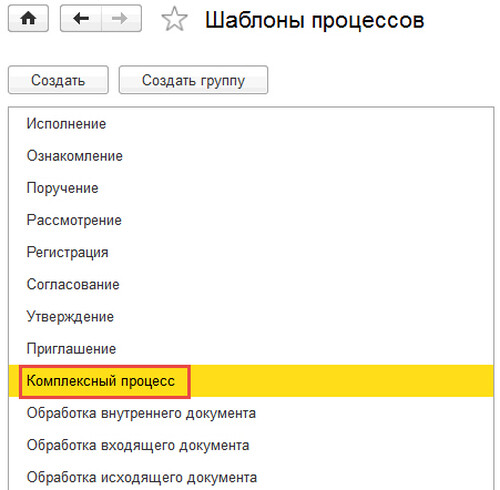
Task: Add page to favorites with star
Action: pyautogui.click(x=174, y=19)
